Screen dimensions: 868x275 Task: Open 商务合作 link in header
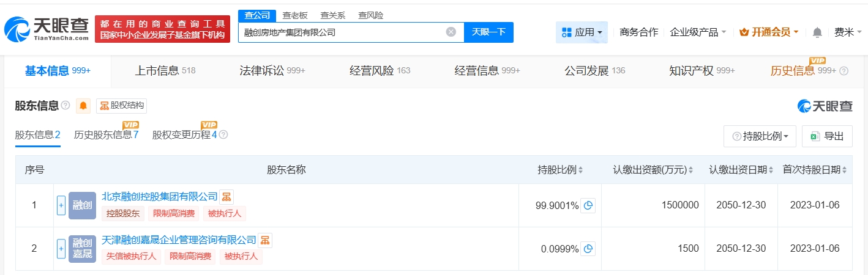coord(638,32)
